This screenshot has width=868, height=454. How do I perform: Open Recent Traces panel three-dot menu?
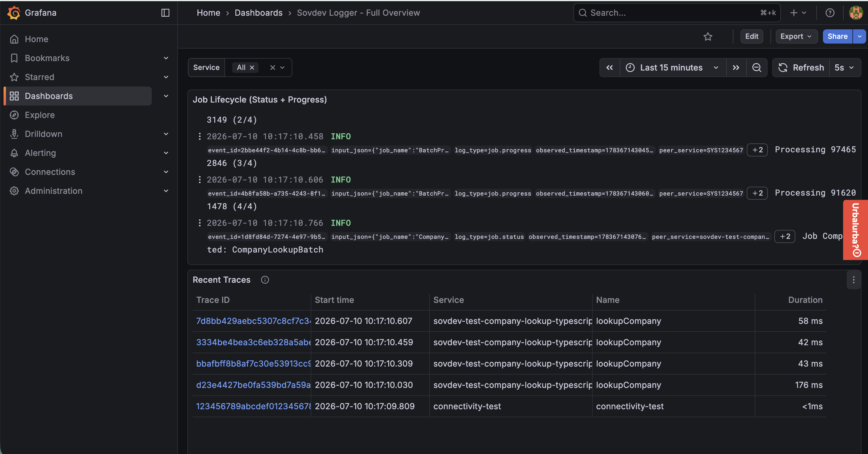click(x=853, y=280)
